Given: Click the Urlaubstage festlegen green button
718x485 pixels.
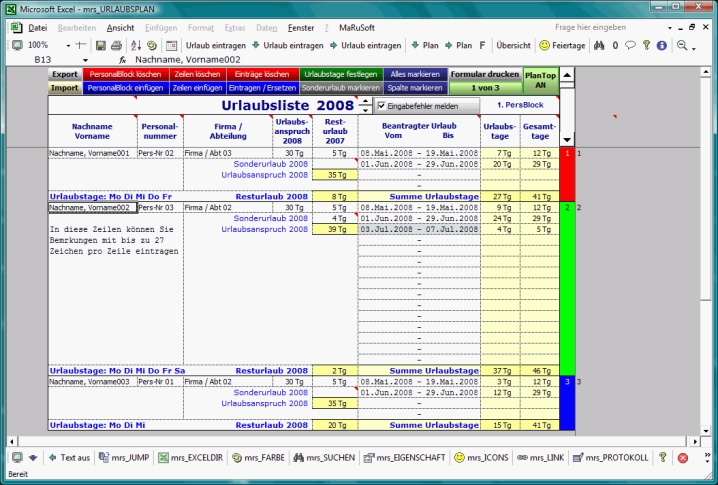Looking at the screenshot, I should point(341,74).
